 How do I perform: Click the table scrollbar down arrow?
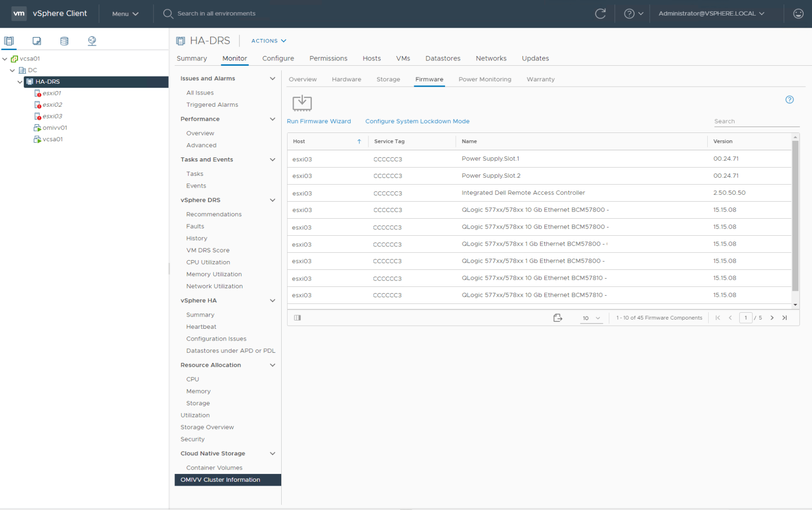(x=795, y=305)
